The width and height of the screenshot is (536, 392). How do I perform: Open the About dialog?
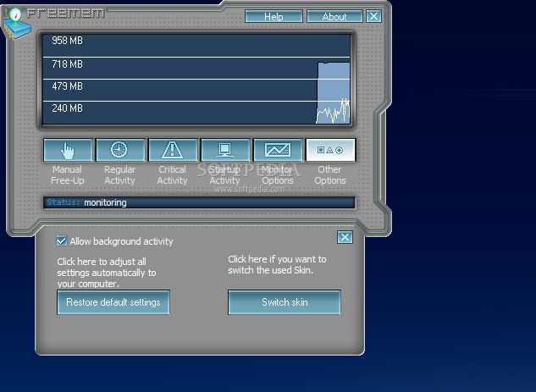click(334, 16)
